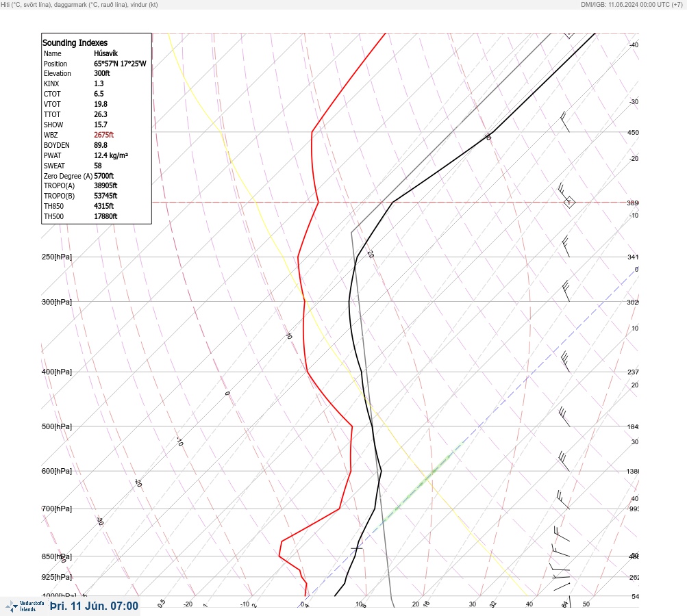Click the TTOT value 26.3

point(100,114)
